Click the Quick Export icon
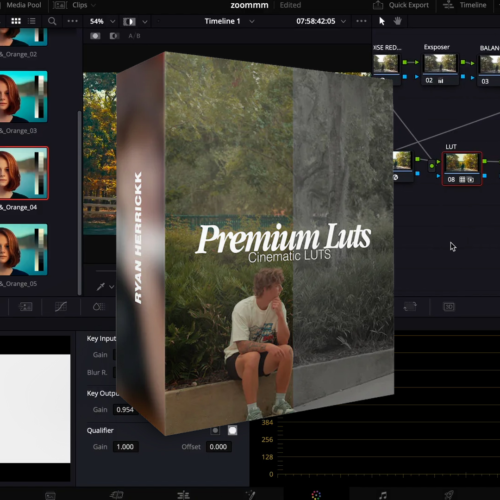Viewport: 500px width, 500px height. click(378, 5)
